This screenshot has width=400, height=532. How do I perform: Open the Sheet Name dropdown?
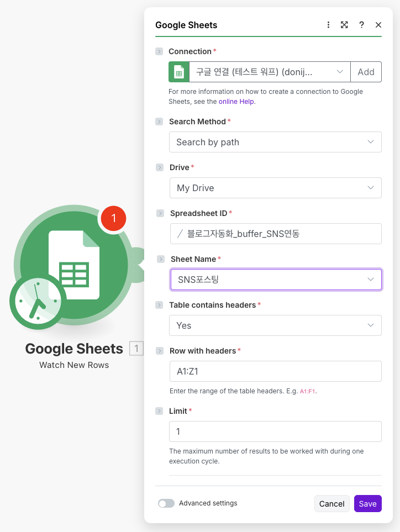coord(275,280)
